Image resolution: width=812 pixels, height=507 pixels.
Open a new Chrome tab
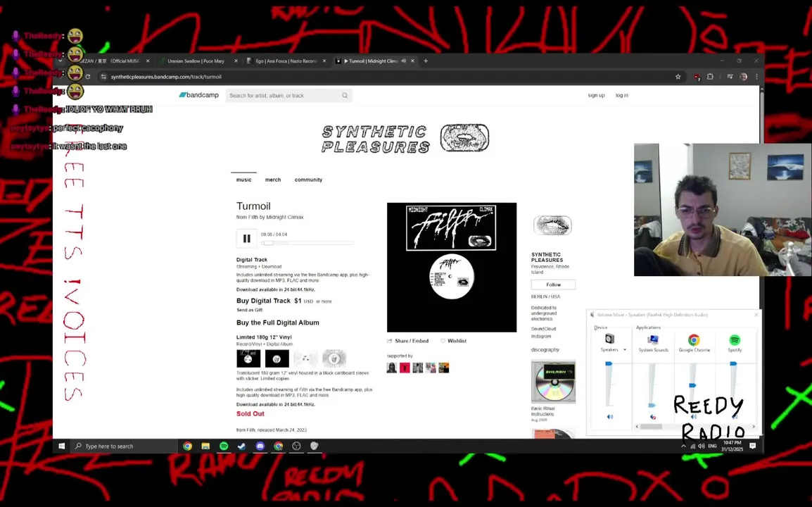pyautogui.click(x=426, y=61)
